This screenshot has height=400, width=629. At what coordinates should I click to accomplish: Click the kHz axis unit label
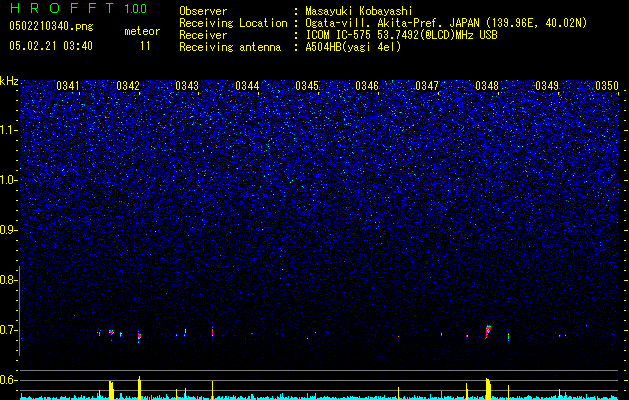[9, 81]
